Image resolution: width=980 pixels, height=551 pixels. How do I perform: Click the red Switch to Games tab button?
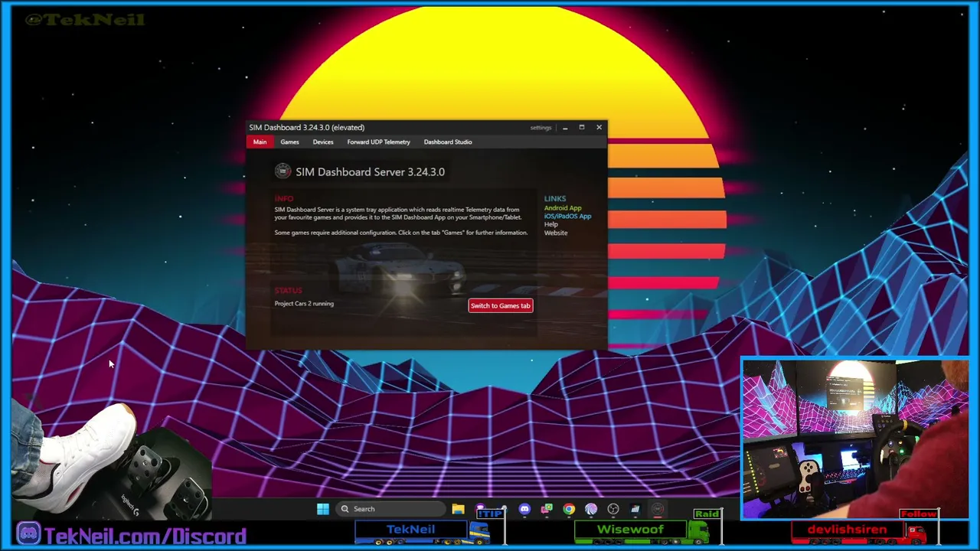(x=501, y=305)
